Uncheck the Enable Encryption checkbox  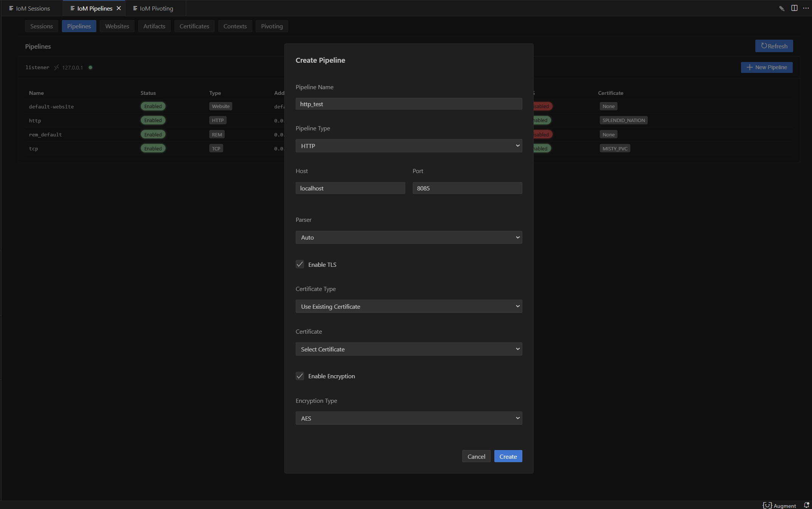click(x=300, y=376)
